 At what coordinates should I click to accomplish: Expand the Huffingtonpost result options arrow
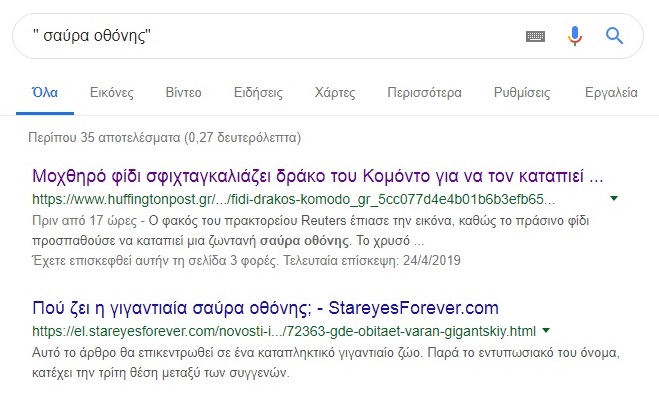[x=614, y=198]
